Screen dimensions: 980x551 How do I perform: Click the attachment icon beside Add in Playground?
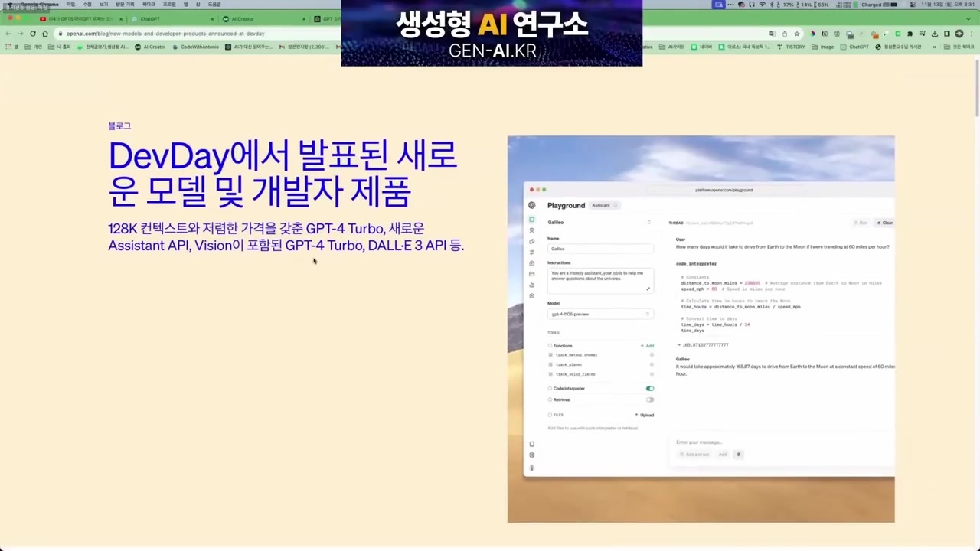point(738,455)
